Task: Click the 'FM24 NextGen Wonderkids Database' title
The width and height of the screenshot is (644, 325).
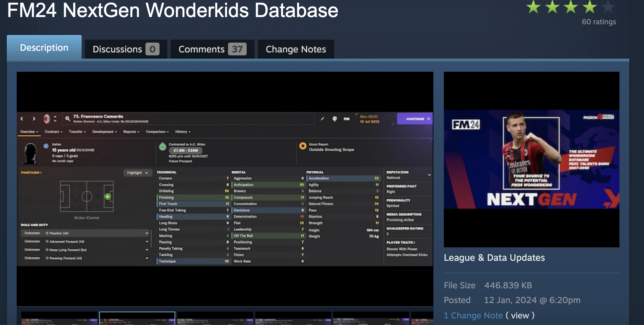Action: point(173,10)
